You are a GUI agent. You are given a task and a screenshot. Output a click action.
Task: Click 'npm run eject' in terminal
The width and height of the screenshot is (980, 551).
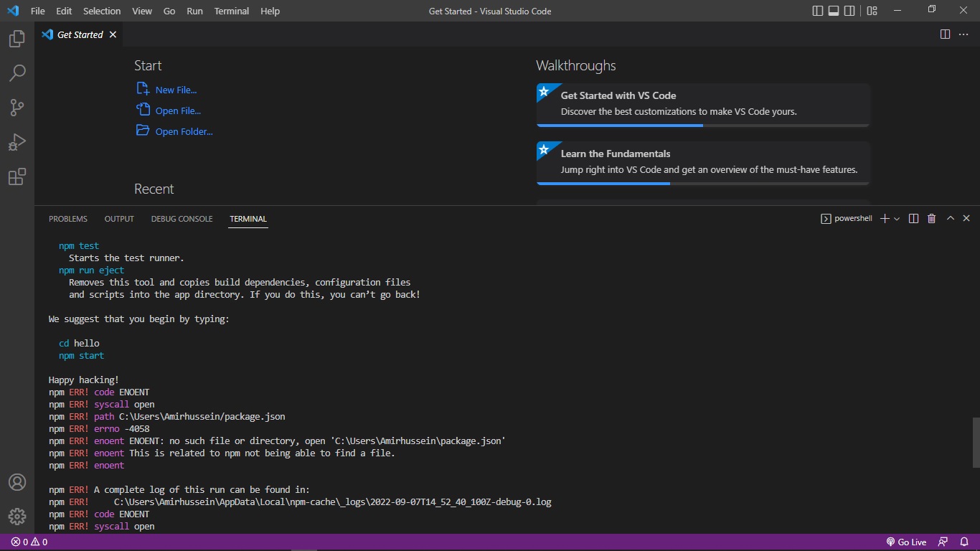coord(91,270)
